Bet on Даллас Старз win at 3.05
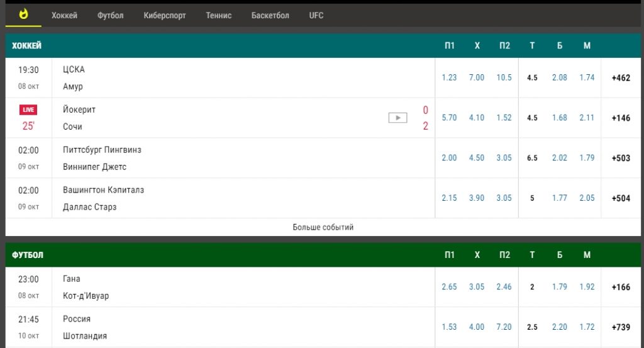The image size is (644, 348). (504, 198)
